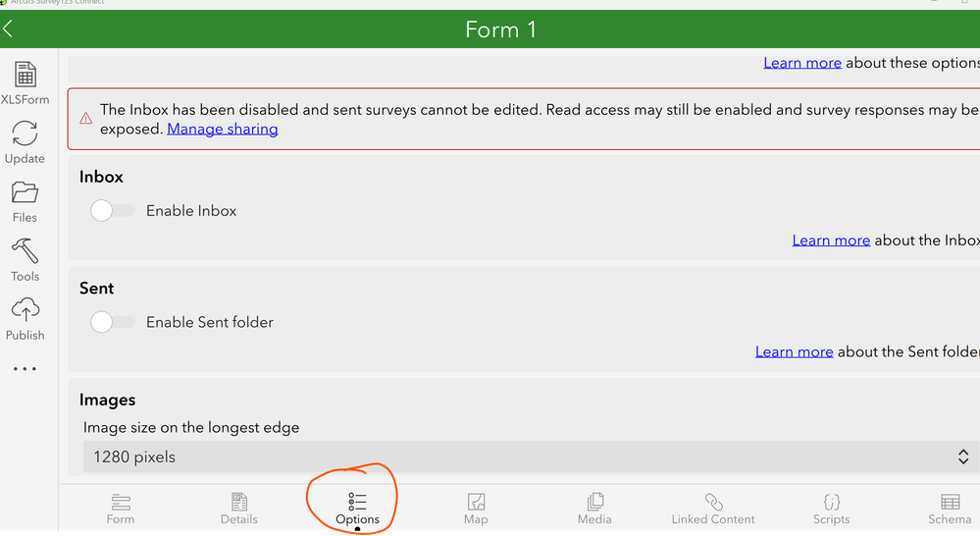The image size is (980, 536).
Task: Click the Sent section heading
Action: point(97,289)
